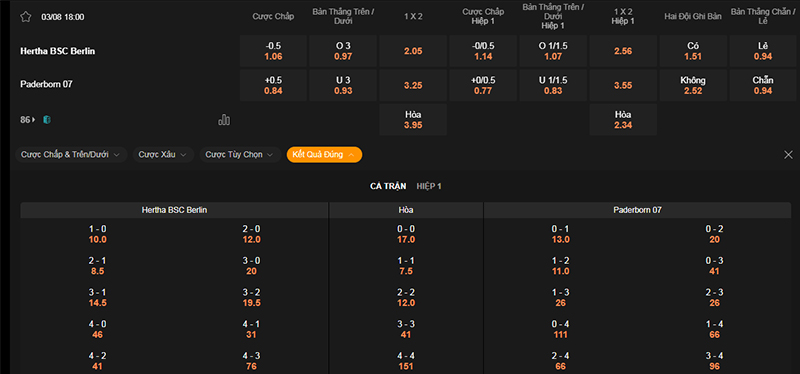Image resolution: width=800 pixels, height=374 pixels.
Task: Select Hòa draw odds 3.95
Action: coord(413,120)
